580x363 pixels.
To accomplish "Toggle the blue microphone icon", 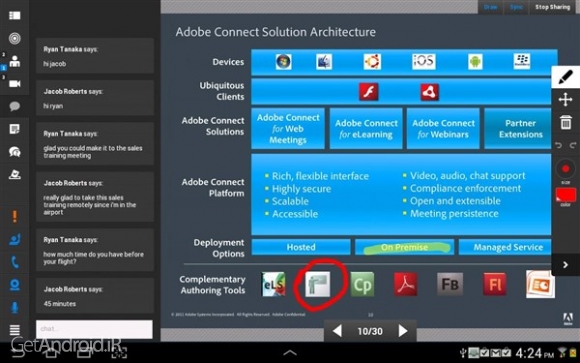I will 14,307.
